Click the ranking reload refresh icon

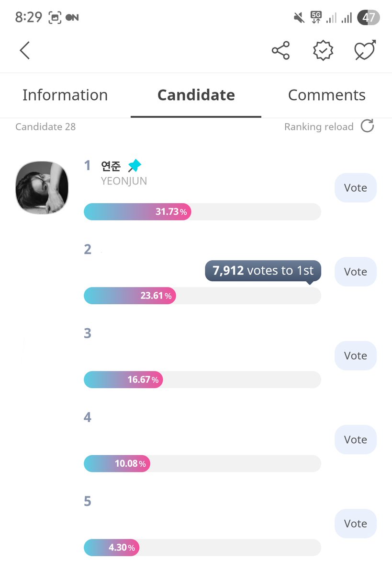[367, 126]
